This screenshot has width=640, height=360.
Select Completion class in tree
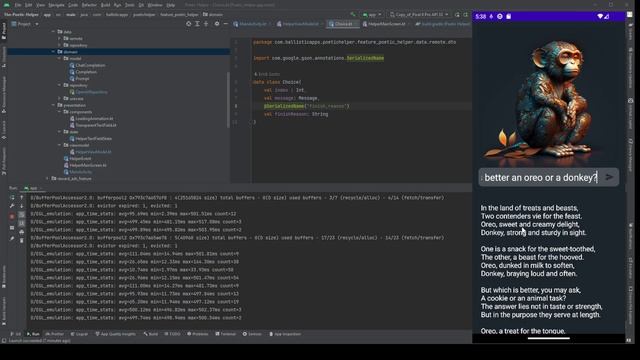click(83, 72)
